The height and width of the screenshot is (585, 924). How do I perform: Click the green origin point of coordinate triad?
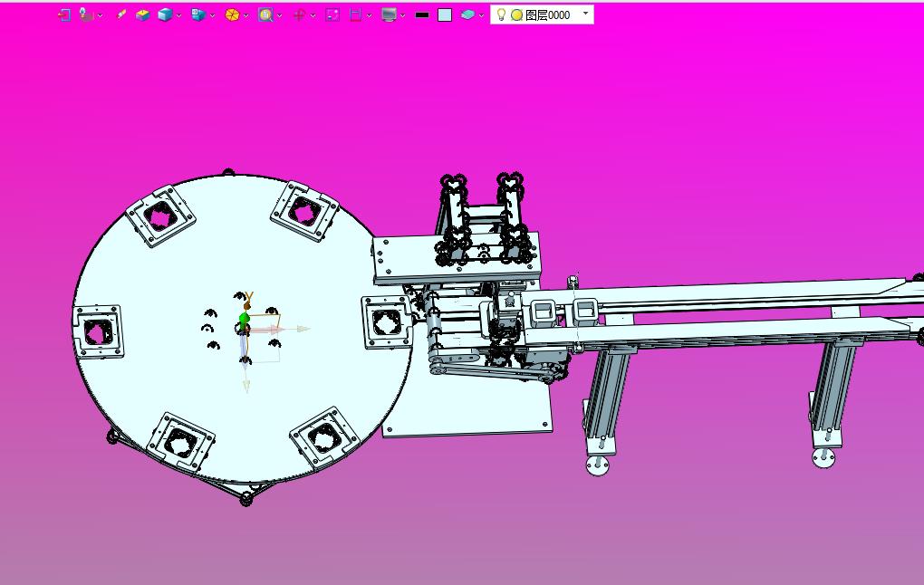pos(244,320)
